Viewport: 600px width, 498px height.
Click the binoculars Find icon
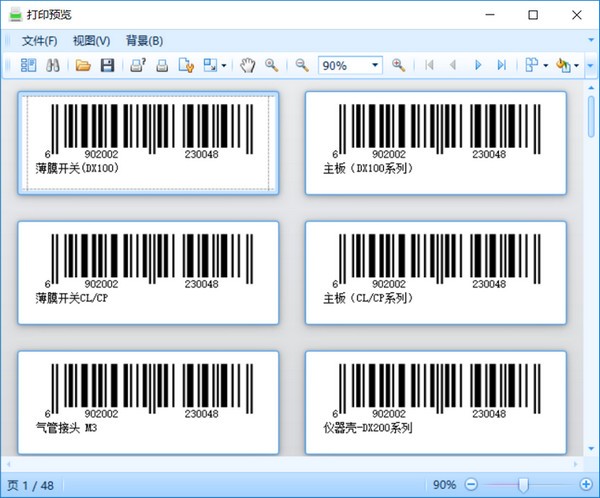[53, 65]
